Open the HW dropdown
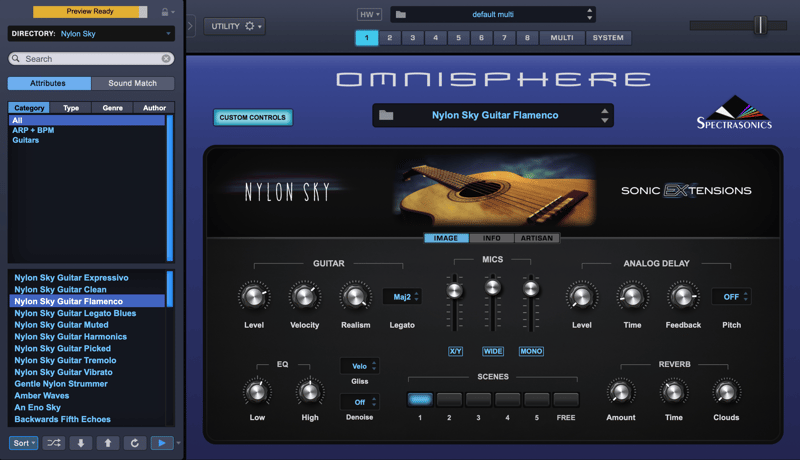Screen dimensions: 800x460 point(369,14)
